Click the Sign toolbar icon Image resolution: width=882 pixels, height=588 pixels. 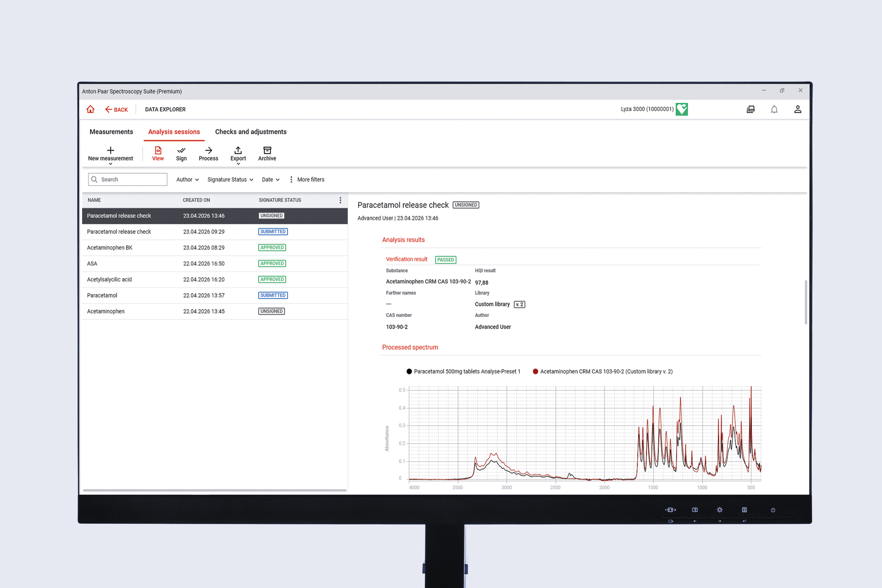pyautogui.click(x=182, y=154)
